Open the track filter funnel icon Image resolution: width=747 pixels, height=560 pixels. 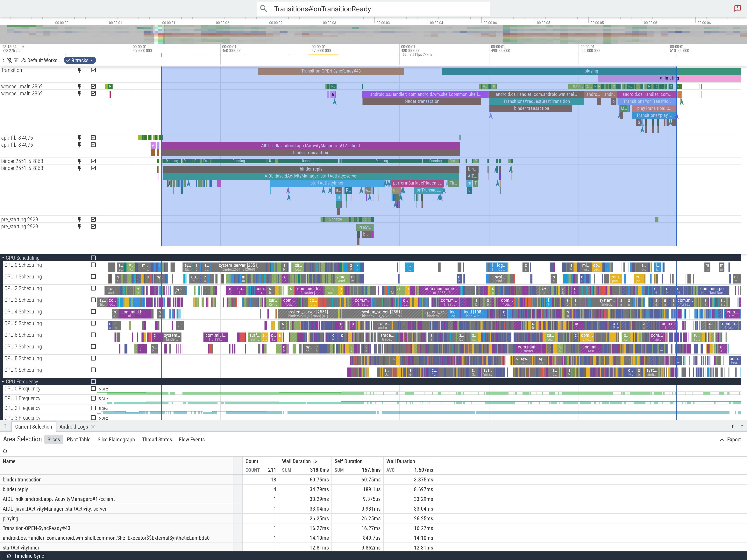(x=16, y=60)
